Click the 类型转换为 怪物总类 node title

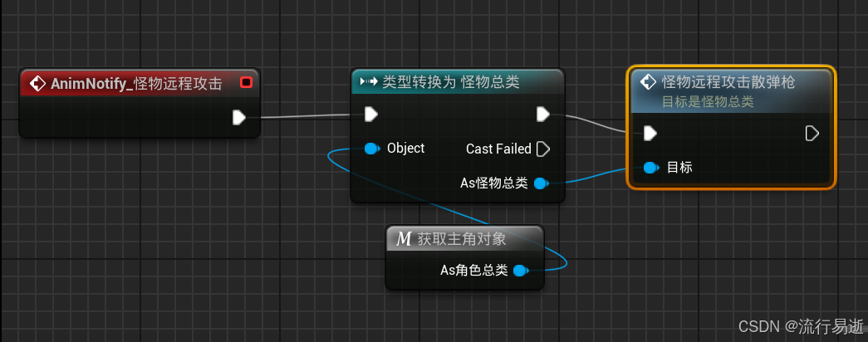pos(450,82)
